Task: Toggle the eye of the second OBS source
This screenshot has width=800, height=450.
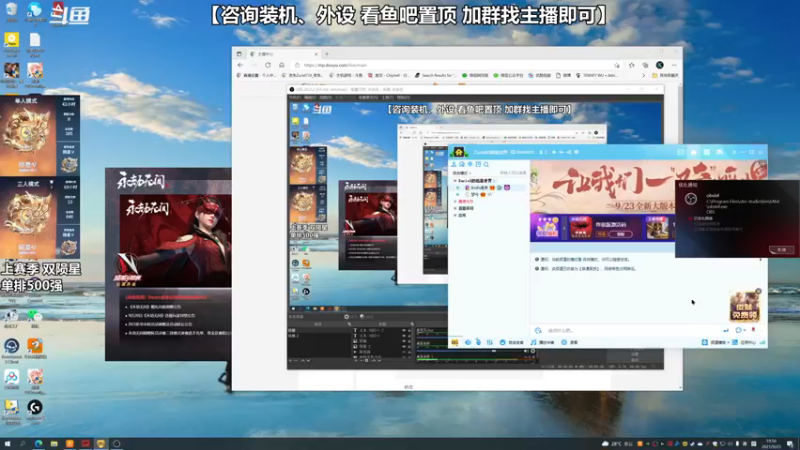Action: pyautogui.click(x=404, y=336)
